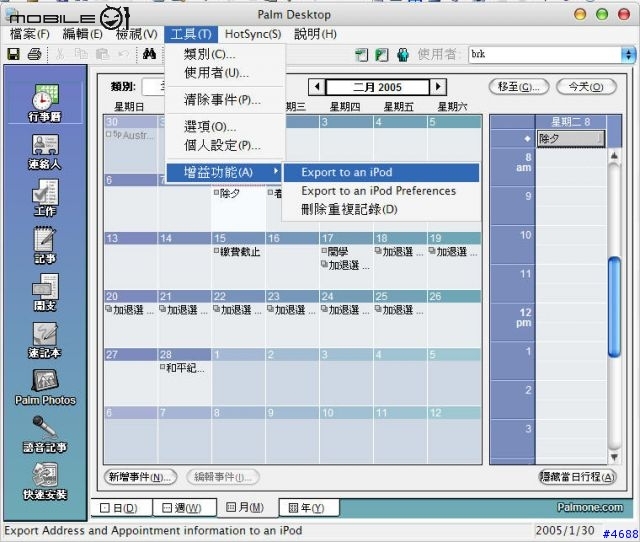Image resolution: width=640 pixels, height=542 pixels.
Task: Select the 5p Austr... event on the 30th
Action: click(130, 135)
